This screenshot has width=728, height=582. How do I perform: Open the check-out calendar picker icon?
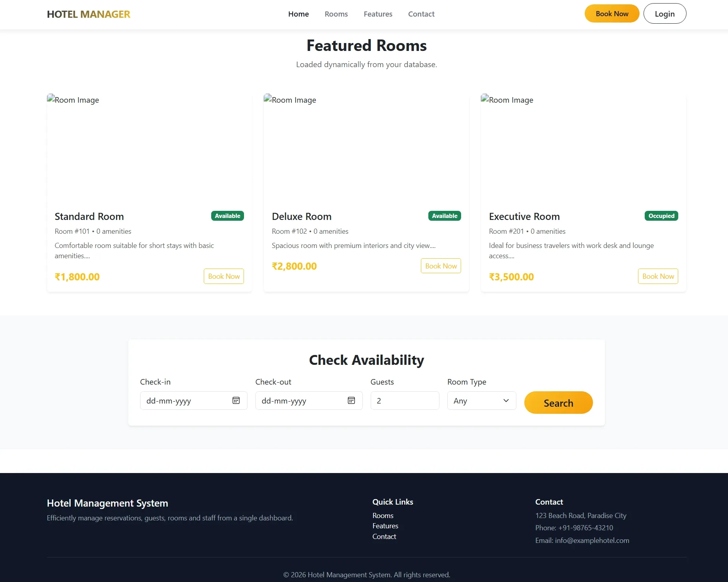(x=351, y=400)
